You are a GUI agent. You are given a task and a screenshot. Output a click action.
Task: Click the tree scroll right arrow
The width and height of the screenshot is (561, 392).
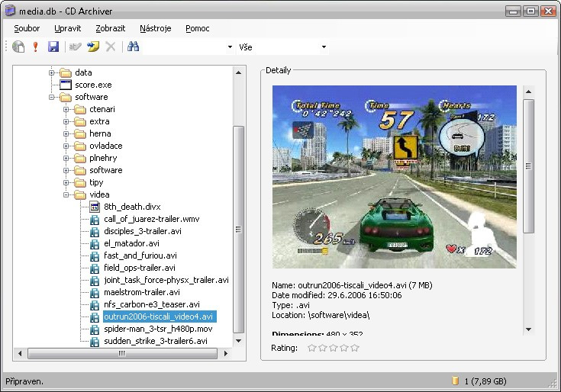[x=225, y=353]
